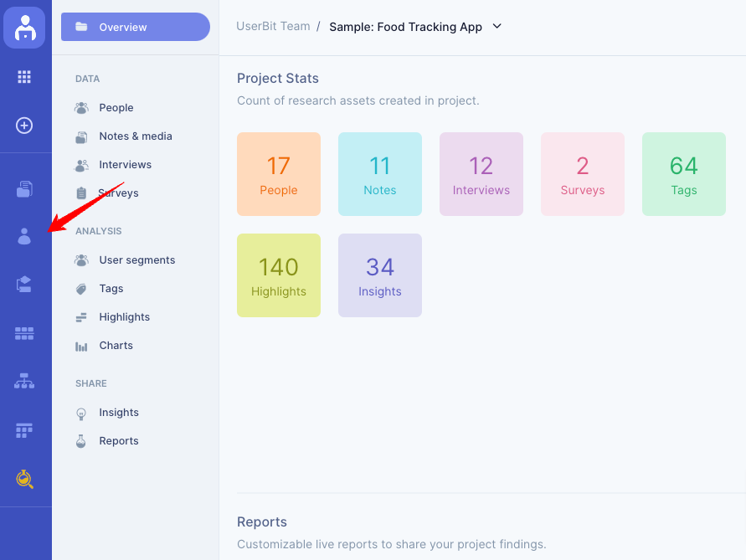Click the UserBit Team breadcrumb link
This screenshot has width=746, height=560.
273,27
